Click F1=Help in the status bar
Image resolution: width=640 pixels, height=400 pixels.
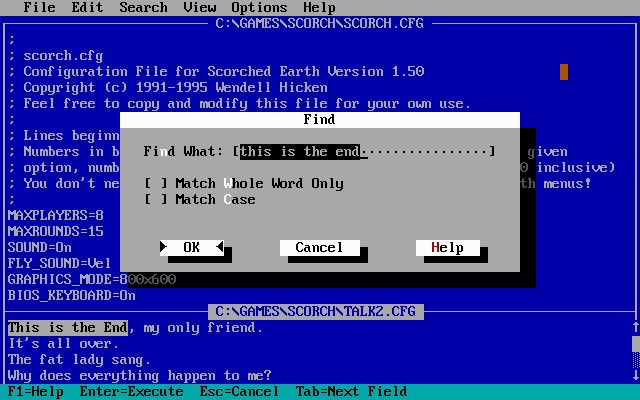(x=36, y=391)
